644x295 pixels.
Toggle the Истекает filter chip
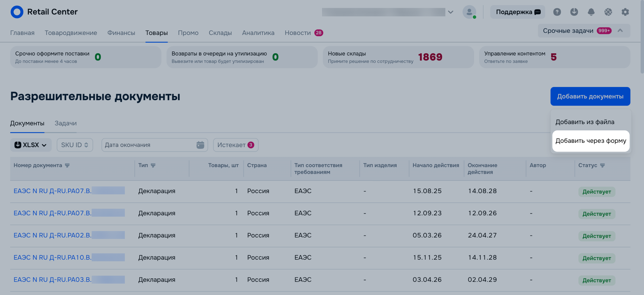pyautogui.click(x=236, y=145)
